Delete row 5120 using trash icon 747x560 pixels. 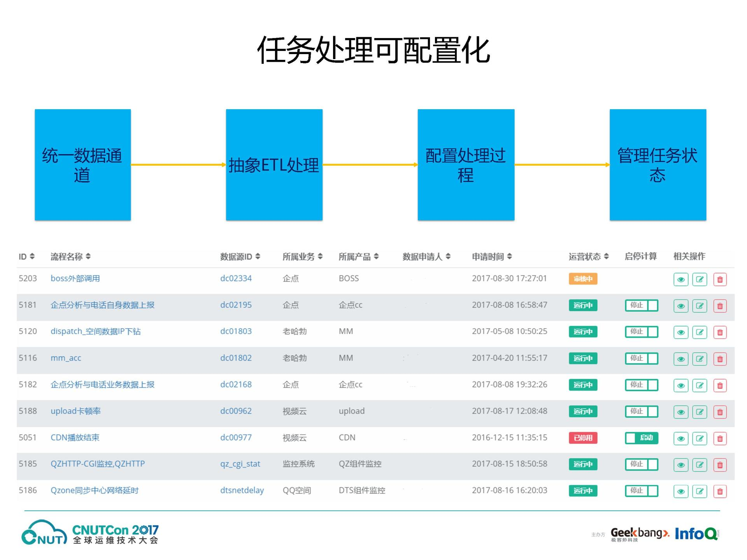point(720,332)
